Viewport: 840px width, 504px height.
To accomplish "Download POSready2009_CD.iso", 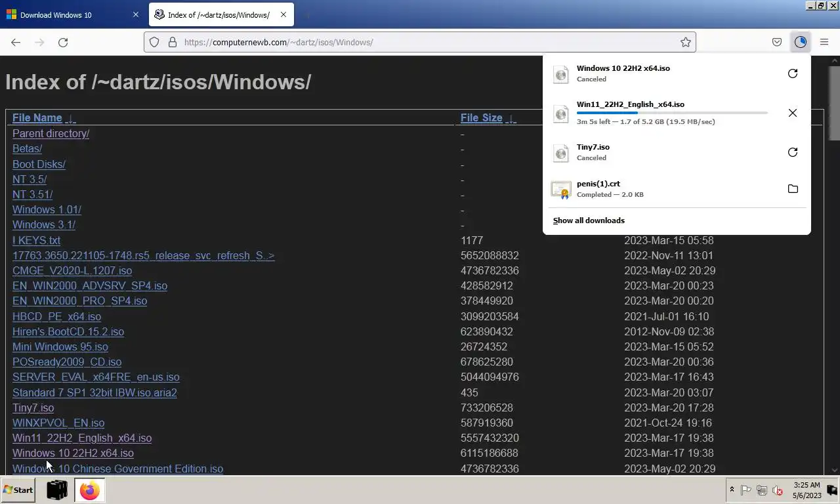I will click(67, 362).
